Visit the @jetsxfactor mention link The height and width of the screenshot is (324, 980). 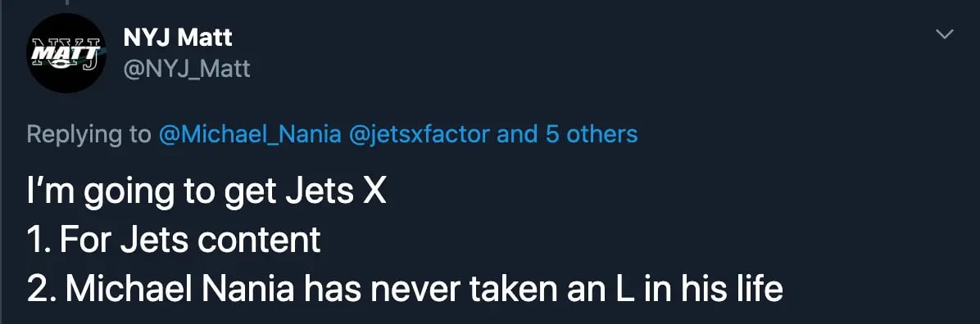tap(419, 134)
